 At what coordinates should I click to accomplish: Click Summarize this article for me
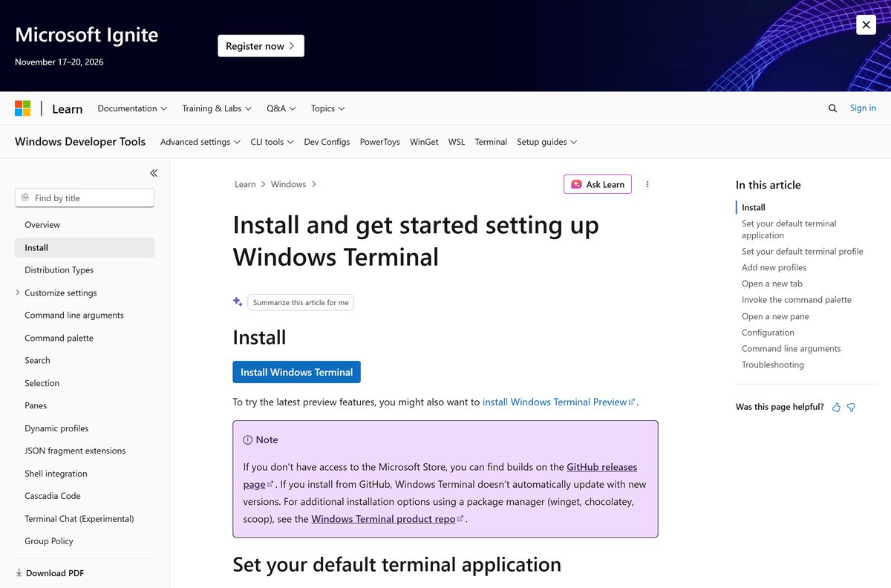(x=301, y=302)
